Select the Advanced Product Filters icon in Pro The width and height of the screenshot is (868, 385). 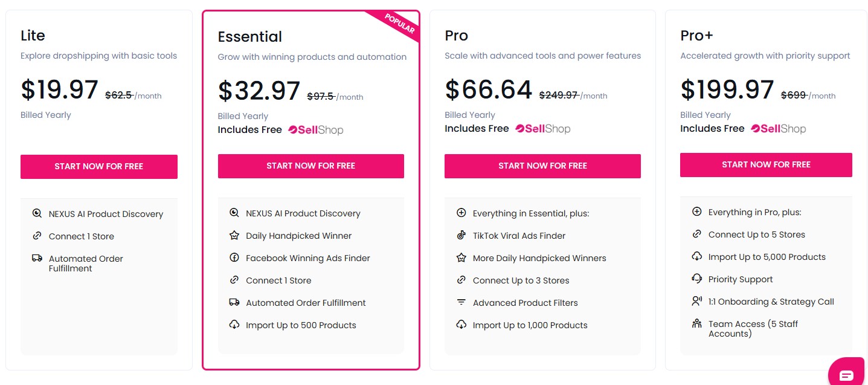coord(461,302)
